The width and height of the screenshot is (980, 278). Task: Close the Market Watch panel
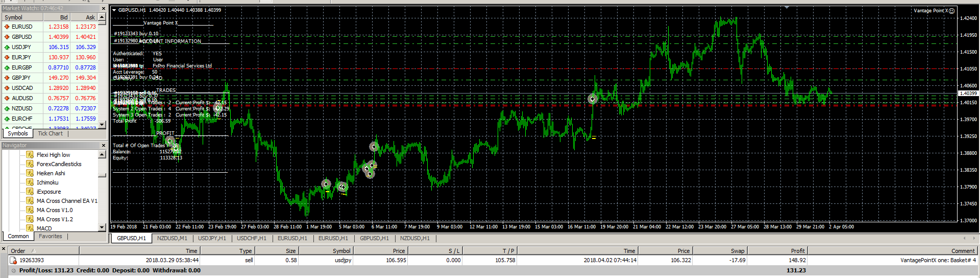[104, 9]
